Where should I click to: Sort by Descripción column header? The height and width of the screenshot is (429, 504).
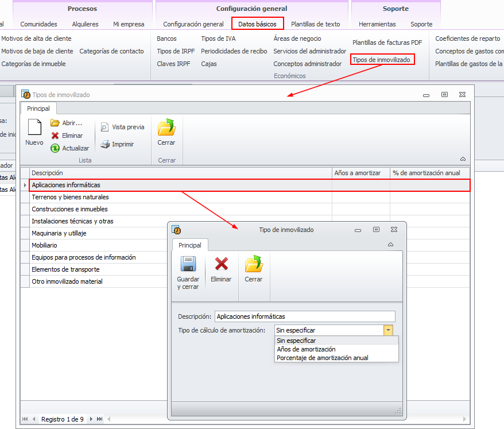[x=181, y=173]
